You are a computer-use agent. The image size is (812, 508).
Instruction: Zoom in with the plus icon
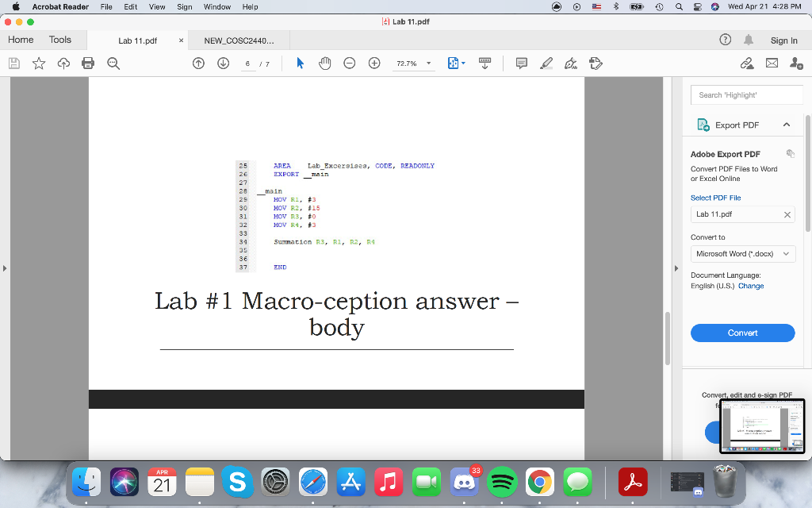(x=374, y=63)
